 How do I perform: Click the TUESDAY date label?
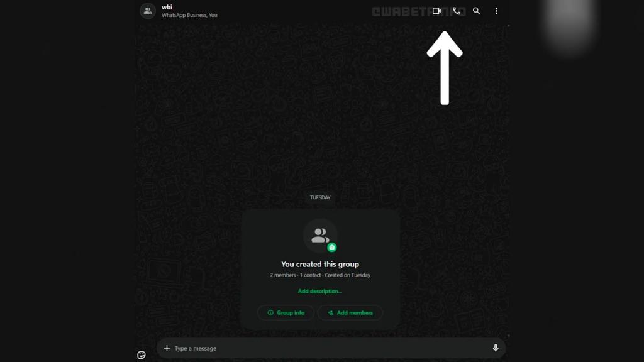(320, 197)
